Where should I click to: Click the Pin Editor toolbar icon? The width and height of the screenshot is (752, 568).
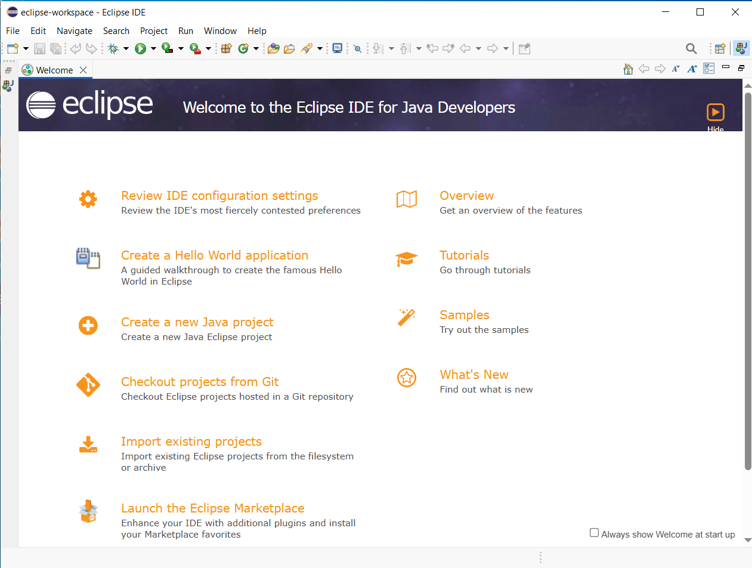pos(525,48)
